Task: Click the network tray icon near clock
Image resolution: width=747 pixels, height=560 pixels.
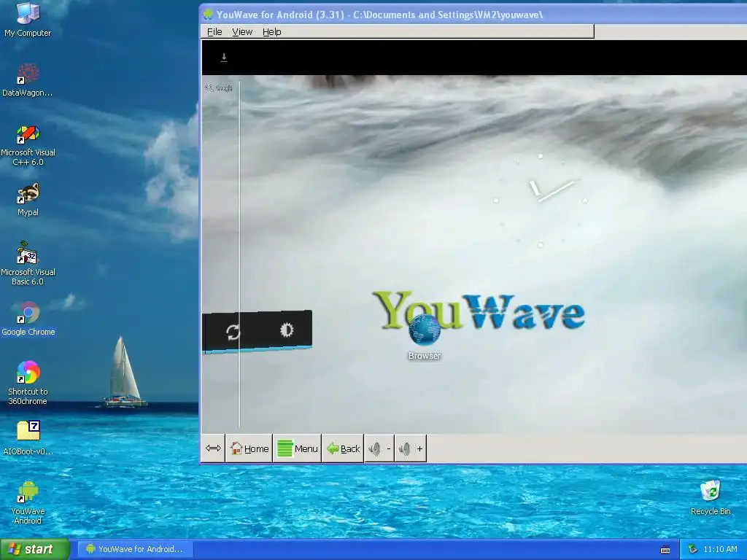Action: (x=692, y=549)
